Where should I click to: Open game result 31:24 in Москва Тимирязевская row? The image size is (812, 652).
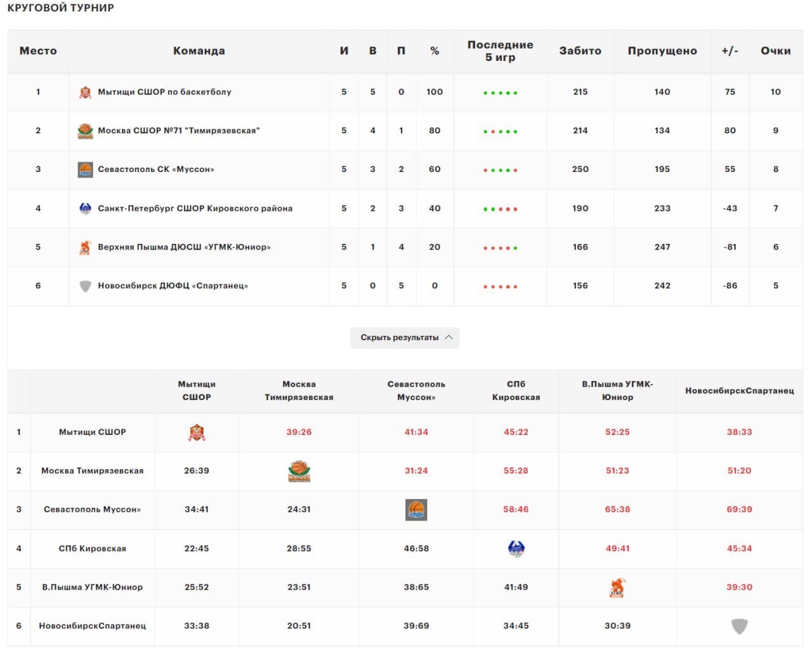[x=416, y=471]
